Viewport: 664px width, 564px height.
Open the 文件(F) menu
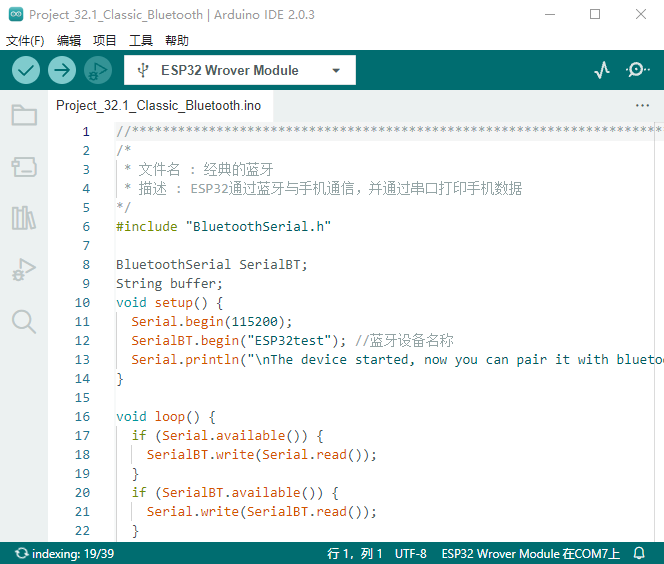click(25, 41)
